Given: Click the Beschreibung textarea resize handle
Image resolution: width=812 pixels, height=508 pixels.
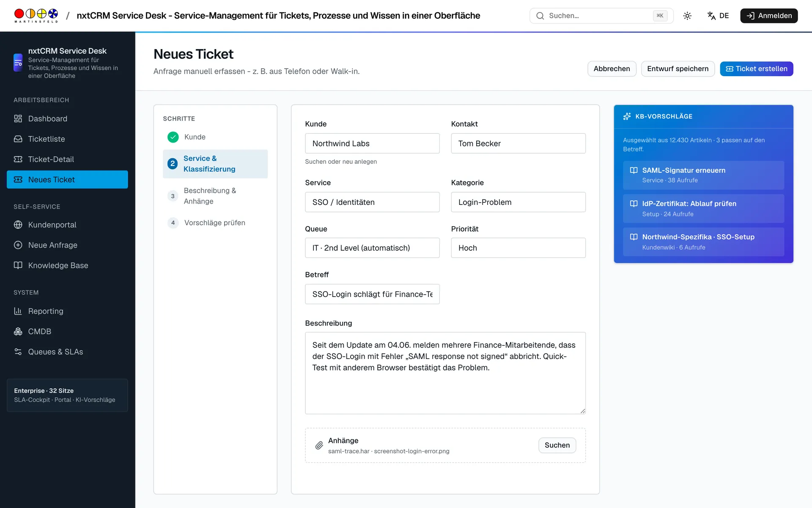Looking at the screenshot, I should click(582, 411).
